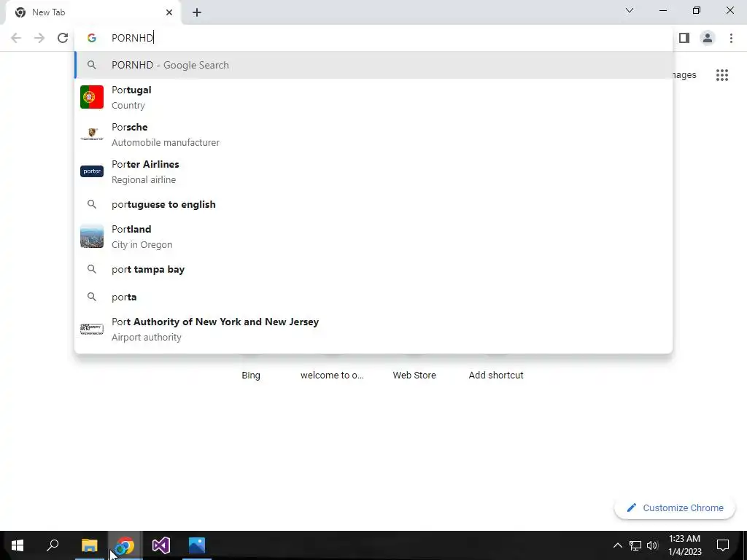The width and height of the screenshot is (747, 560).
Task: Click Customize Chrome button
Action: point(675,507)
